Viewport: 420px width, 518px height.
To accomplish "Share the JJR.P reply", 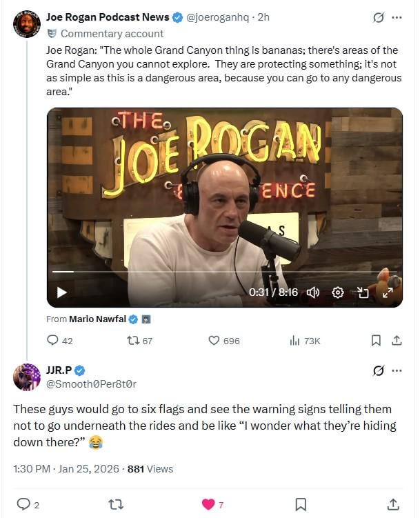I will click(393, 504).
